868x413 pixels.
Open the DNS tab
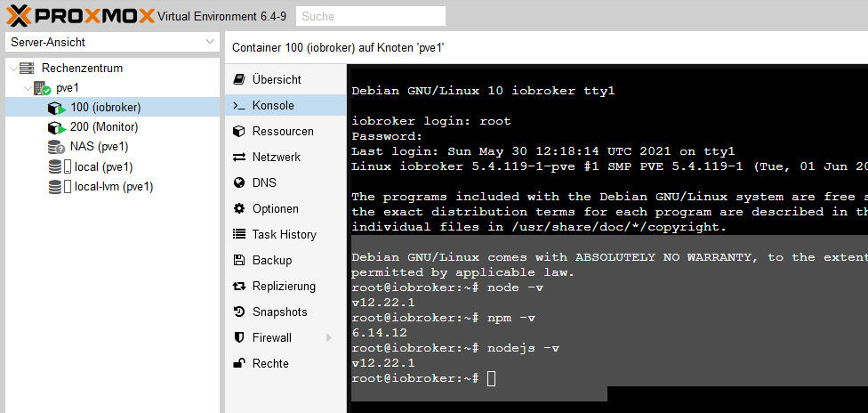pyautogui.click(x=285, y=183)
